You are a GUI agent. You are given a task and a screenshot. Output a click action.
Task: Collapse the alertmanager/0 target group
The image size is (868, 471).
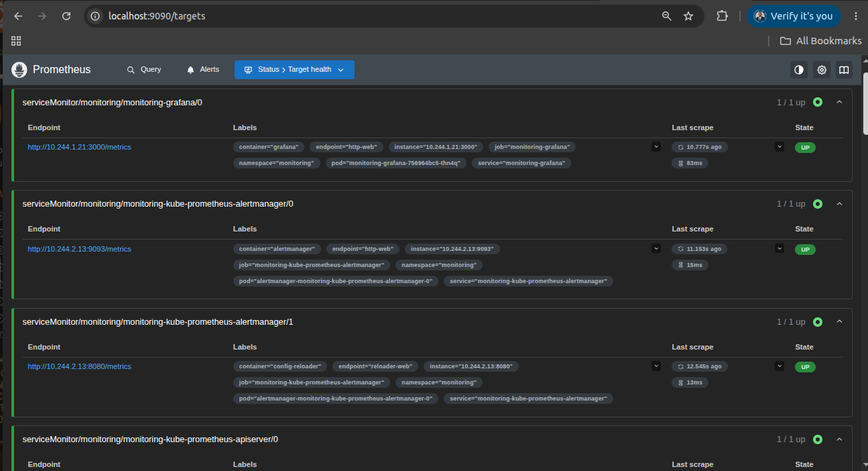click(839, 203)
